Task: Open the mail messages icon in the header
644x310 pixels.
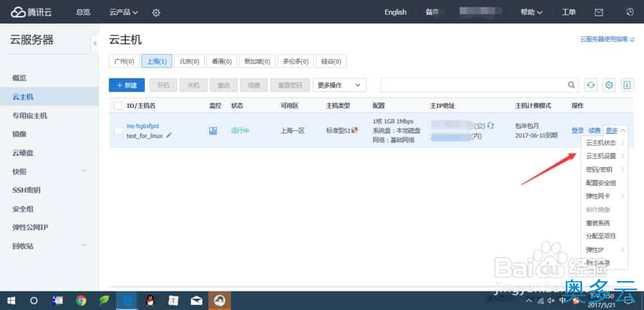Action: pos(599,12)
